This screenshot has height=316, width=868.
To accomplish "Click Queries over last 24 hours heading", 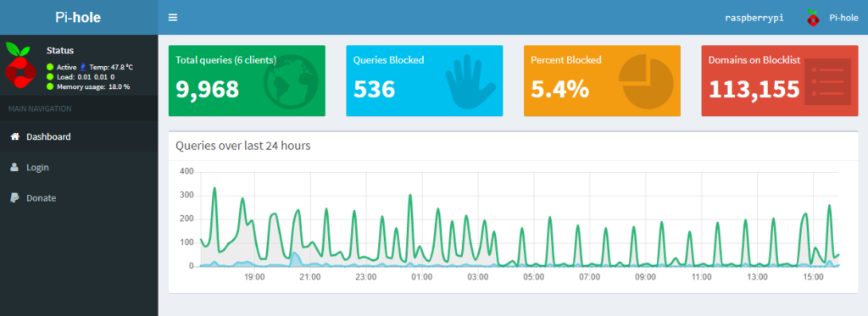I will 243,146.
